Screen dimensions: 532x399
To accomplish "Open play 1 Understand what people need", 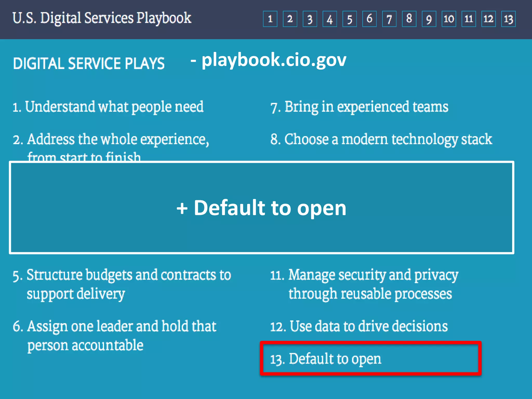I will coord(108,107).
